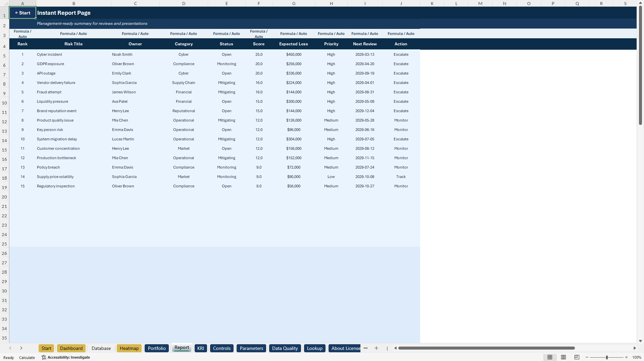Click the Start back-arrow button
The height and width of the screenshot is (361, 644).
click(x=22, y=13)
